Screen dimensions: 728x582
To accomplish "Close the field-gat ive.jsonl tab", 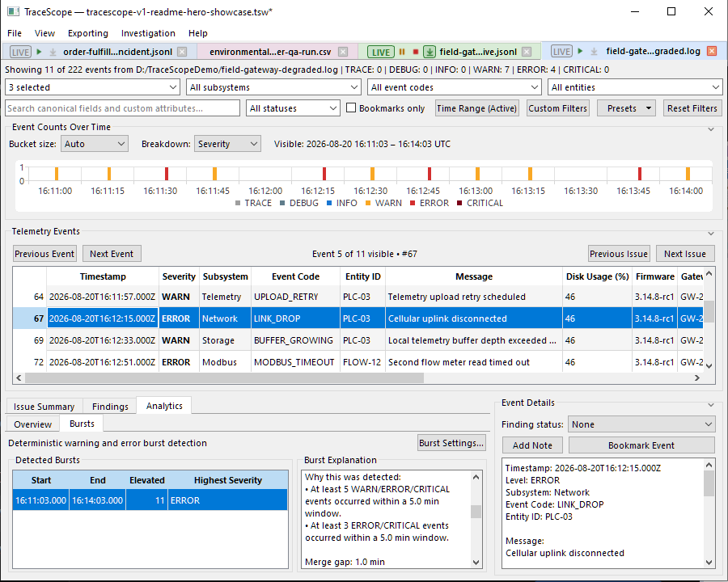I will (527, 52).
